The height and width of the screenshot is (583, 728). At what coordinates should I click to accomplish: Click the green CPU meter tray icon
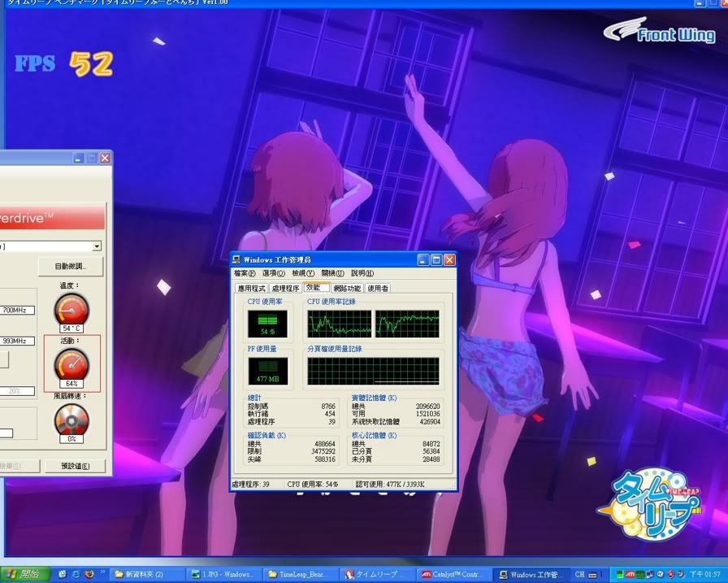coord(619,575)
